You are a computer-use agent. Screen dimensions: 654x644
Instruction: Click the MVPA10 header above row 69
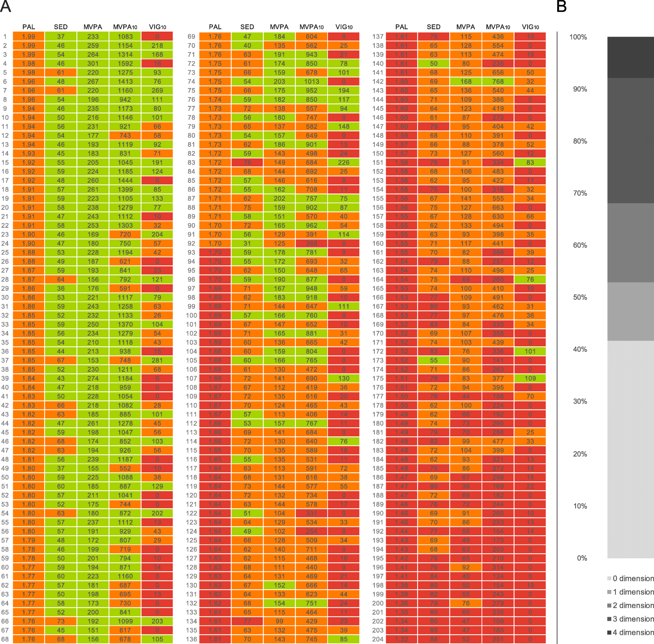(x=311, y=27)
